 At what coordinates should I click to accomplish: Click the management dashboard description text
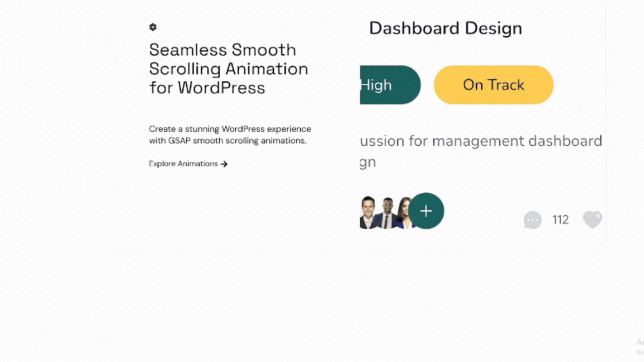pos(481,141)
